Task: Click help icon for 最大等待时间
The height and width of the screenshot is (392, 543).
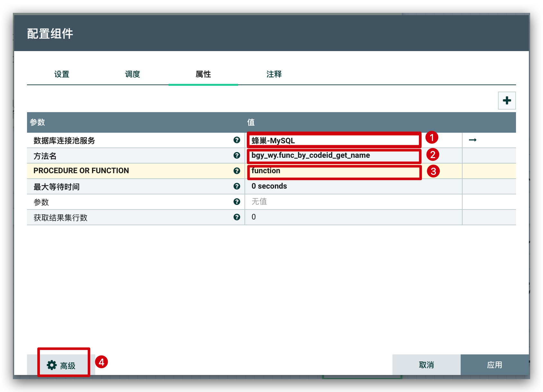Action: pos(237,186)
